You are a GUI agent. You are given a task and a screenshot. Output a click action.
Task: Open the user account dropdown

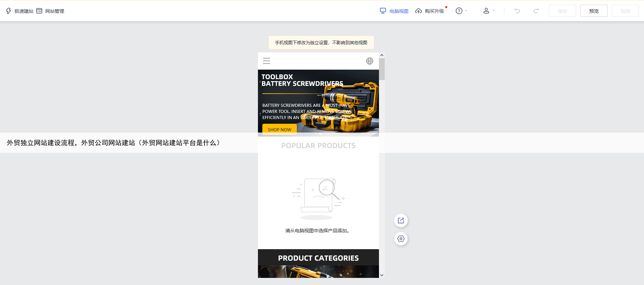(x=488, y=11)
